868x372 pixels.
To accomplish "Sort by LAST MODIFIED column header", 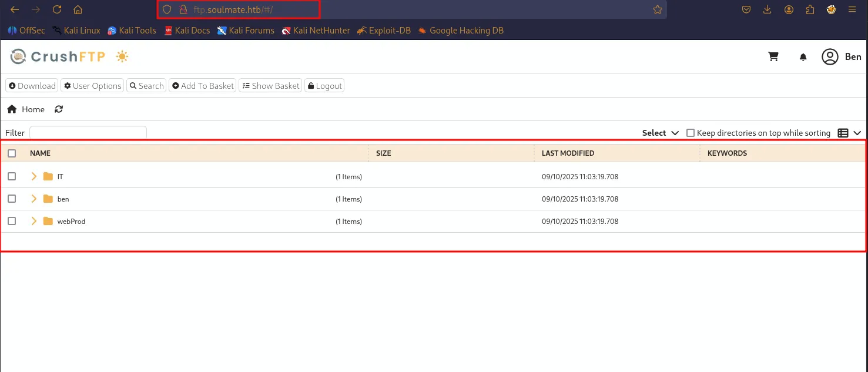I will 568,153.
